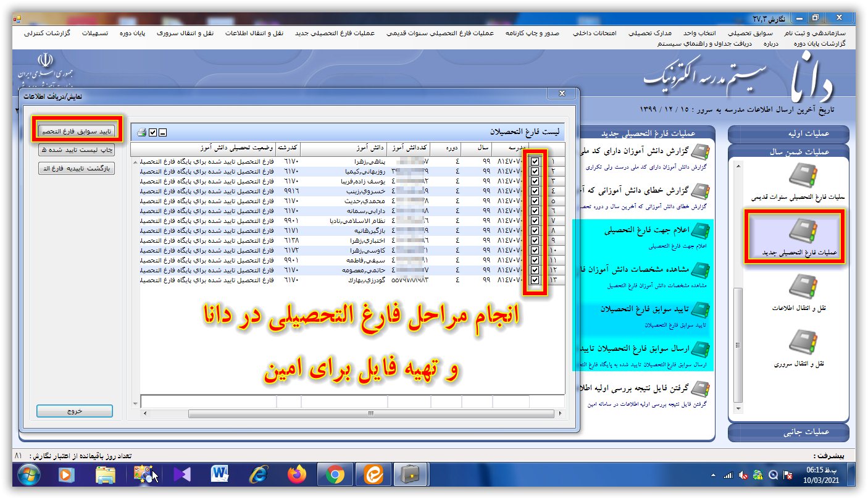Expand the 'عملیات جانبی' panel header
This screenshot has width=868, height=499.
(x=789, y=432)
